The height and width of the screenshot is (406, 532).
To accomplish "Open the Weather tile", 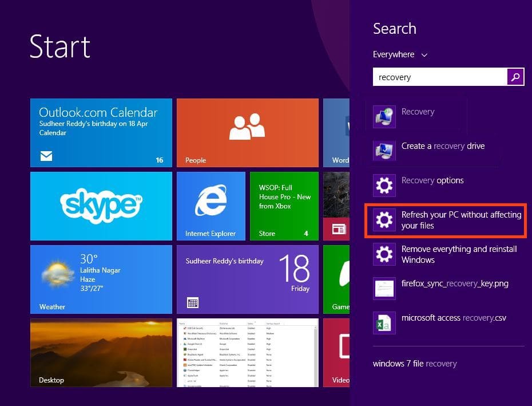I will click(x=101, y=279).
